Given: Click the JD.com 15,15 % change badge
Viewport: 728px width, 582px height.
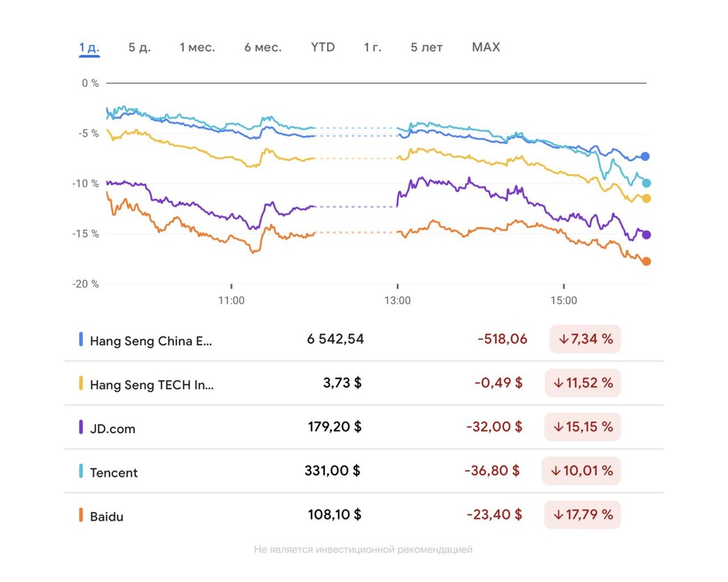Looking at the screenshot, I should pos(582,427).
